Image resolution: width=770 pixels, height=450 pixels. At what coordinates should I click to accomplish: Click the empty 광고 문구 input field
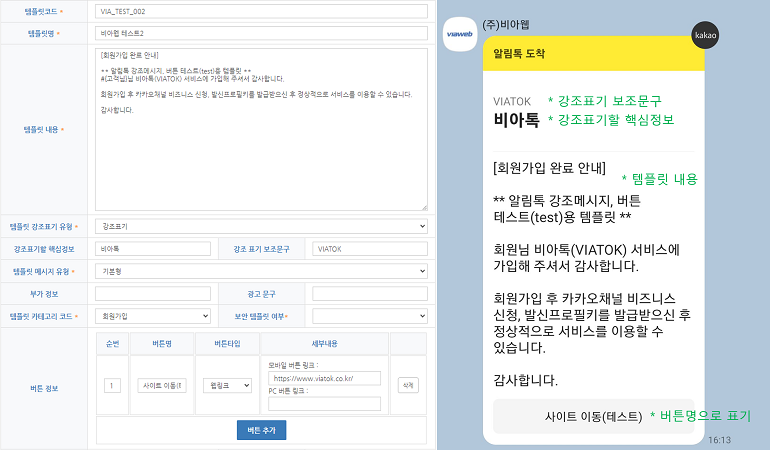click(x=370, y=294)
